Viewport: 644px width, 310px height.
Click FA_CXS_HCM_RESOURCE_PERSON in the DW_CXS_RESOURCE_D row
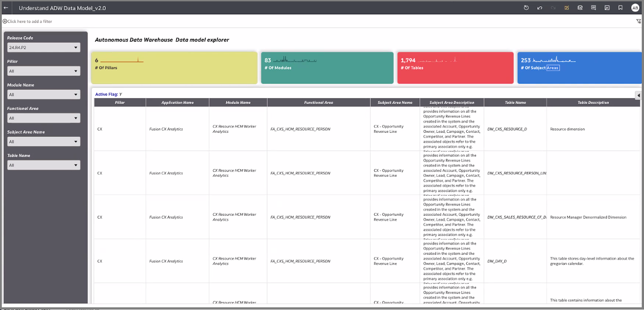pyautogui.click(x=300, y=129)
